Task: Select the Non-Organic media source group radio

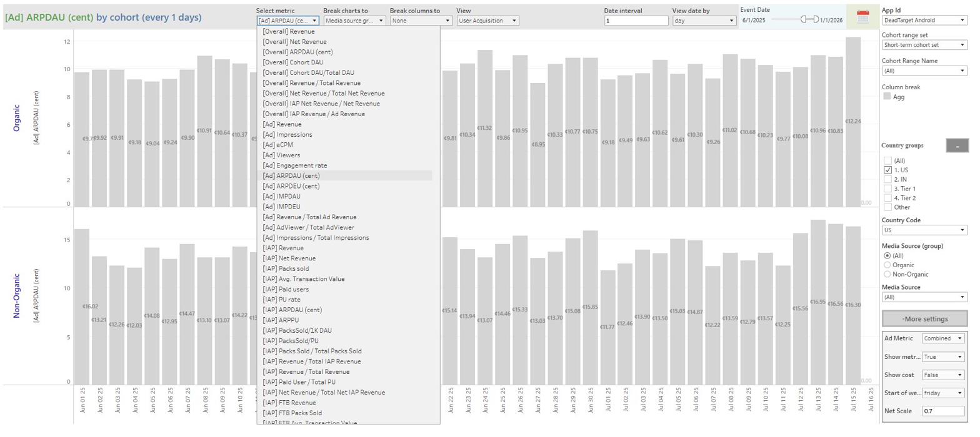Action: tap(887, 274)
